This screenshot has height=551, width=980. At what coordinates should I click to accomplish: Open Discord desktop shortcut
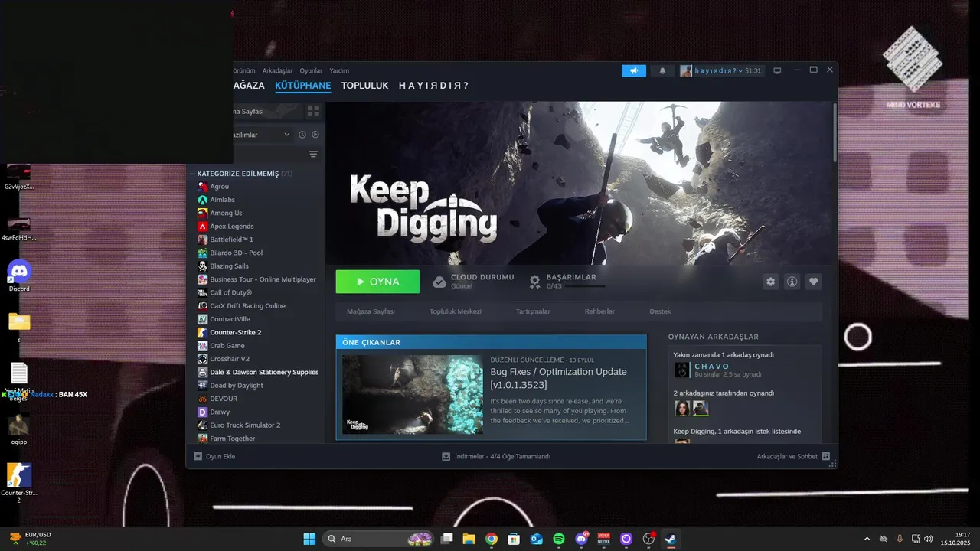[x=19, y=275]
